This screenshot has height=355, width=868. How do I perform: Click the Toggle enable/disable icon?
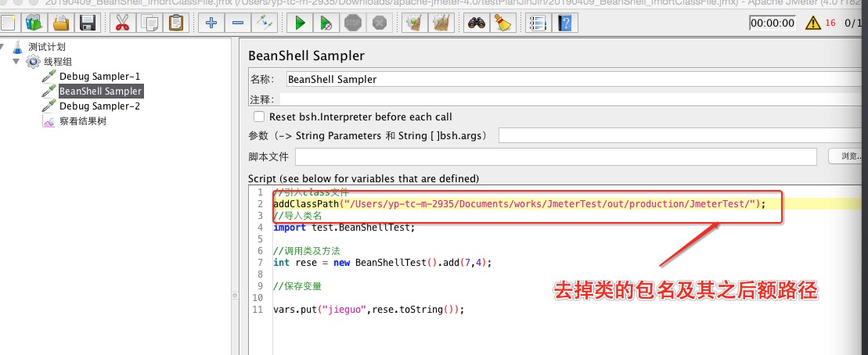pyautogui.click(x=264, y=23)
